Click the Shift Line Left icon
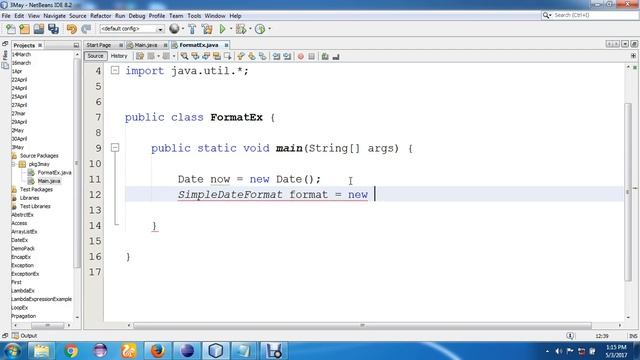This screenshot has width=640, height=360. click(x=276, y=56)
